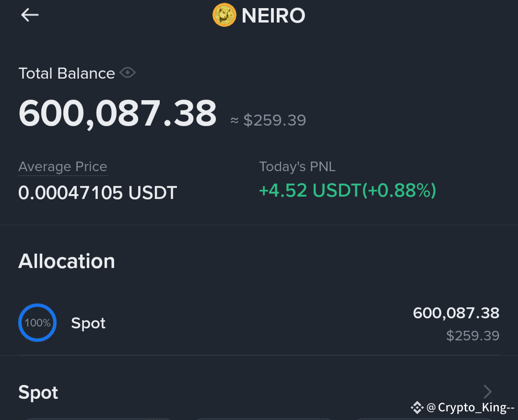This screenshot has width=518, height=420.
Task: Open the Spot section chevron
Action: coord(488,392)
